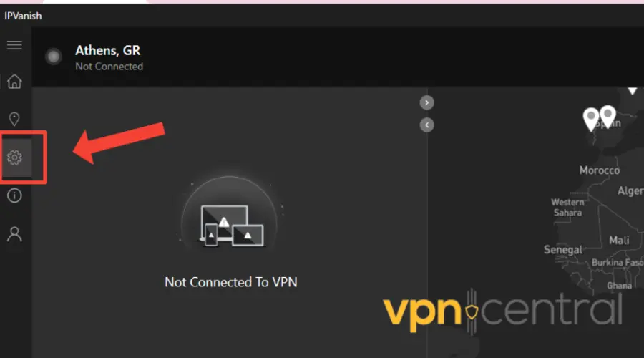This screenshot has width=644, height=358.
Task: Toggle the connection status circle beside Athens
Action: point(54,57)
